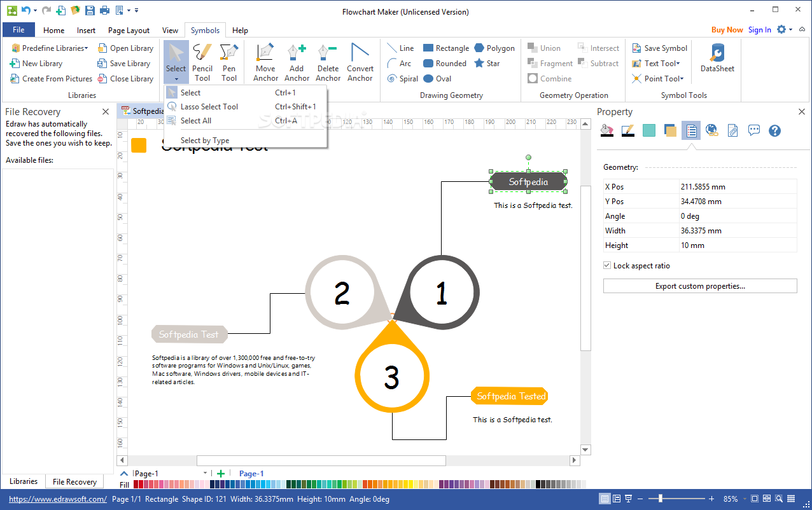Click Open Library in ribbon
Screen dimensions: 812x510
(x=125, y=48)
